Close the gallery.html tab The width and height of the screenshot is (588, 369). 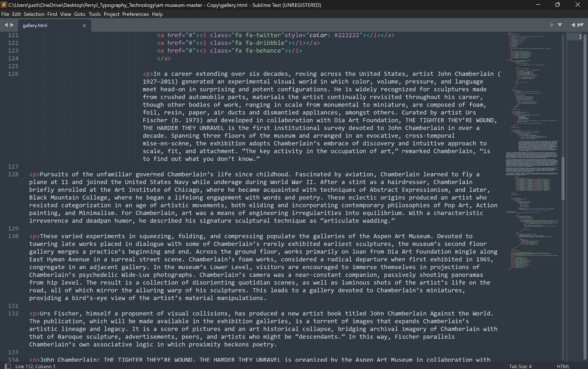tap(84, 25)
